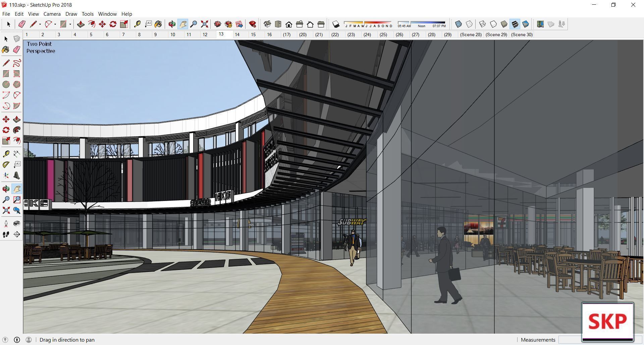Send model to LayOut
The image size is (644, 345).
[x=239, y=24]
